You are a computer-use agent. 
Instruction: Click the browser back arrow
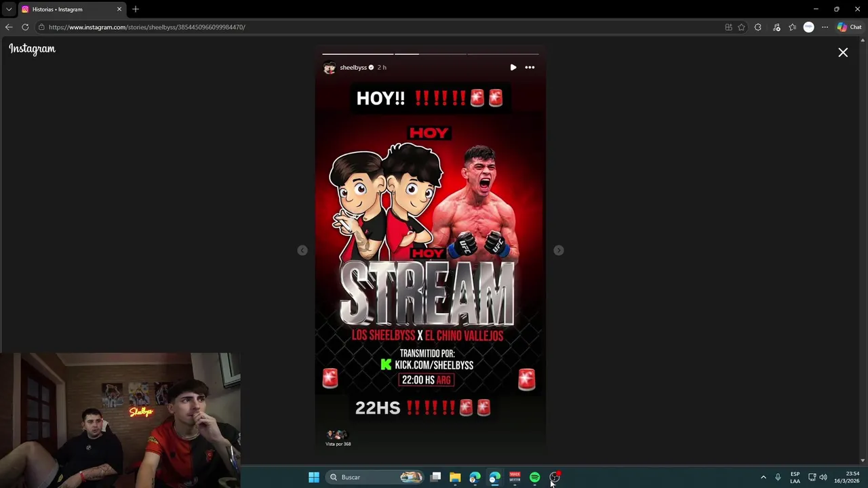click(x=9, y=27)
